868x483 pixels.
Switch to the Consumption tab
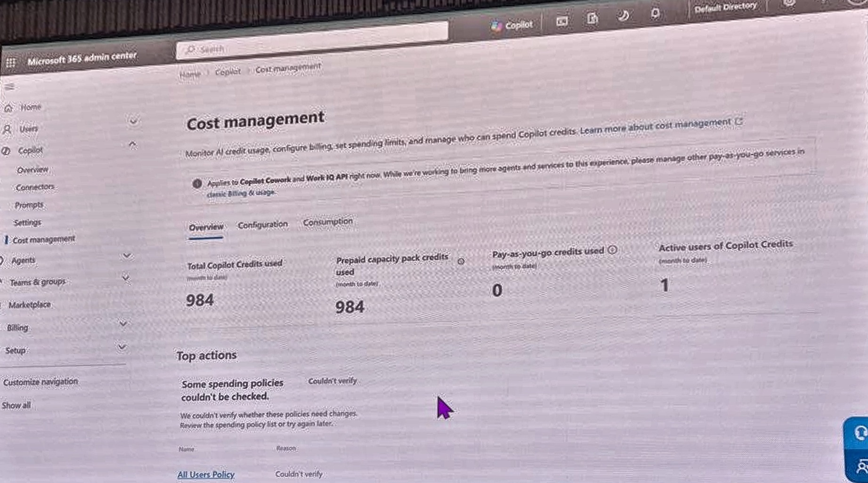tap(327, 222)
